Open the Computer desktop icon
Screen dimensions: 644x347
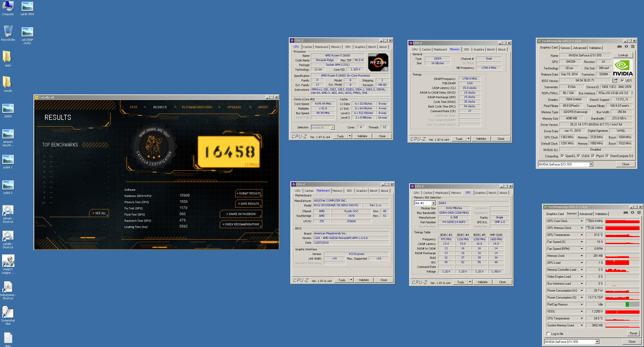coord(8,8)
